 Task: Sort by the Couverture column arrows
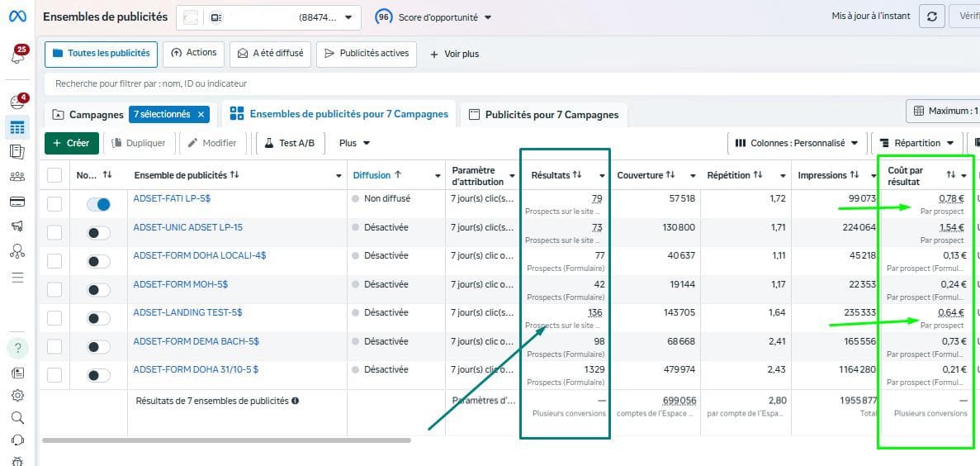pyautogui.click(x=670, y=175)
